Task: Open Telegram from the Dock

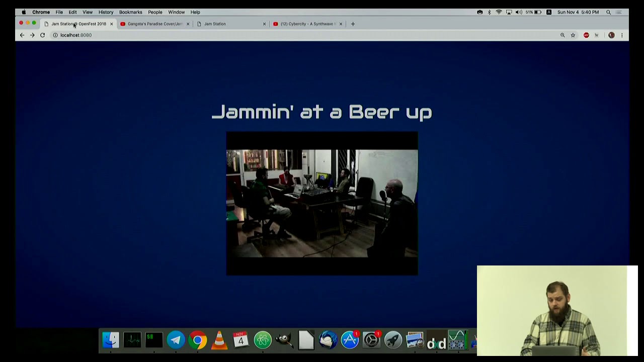Action: (176, 340)
